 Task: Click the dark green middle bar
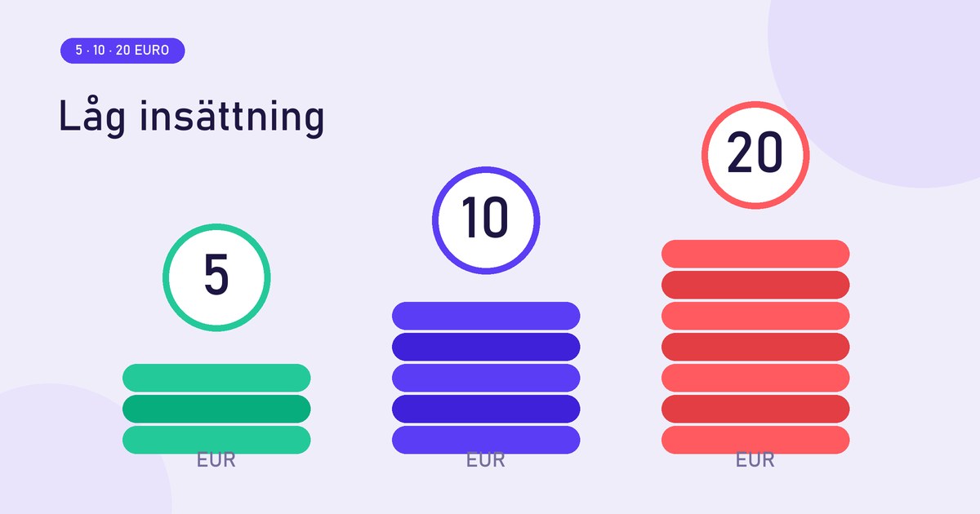pyautogui.click(x=216, y=409)
